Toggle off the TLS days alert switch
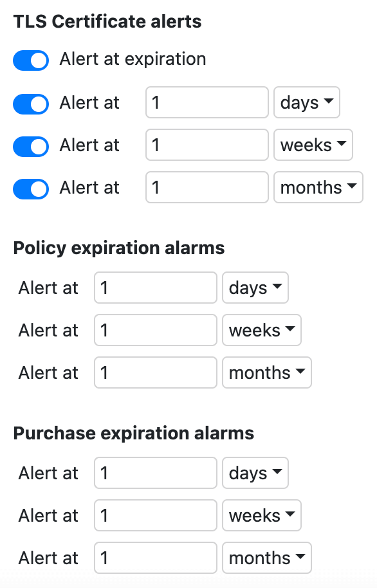The width and height of the screenshot is (377, 588). (30, 103)
